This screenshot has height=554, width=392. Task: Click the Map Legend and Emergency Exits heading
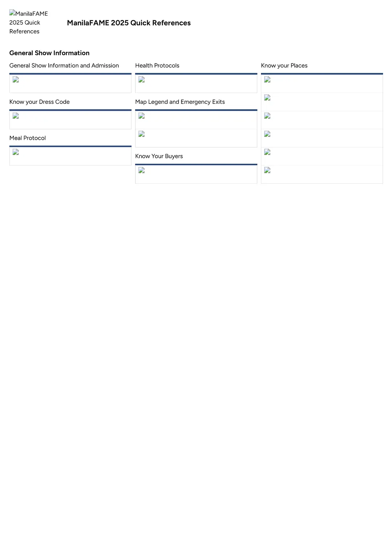180,102
